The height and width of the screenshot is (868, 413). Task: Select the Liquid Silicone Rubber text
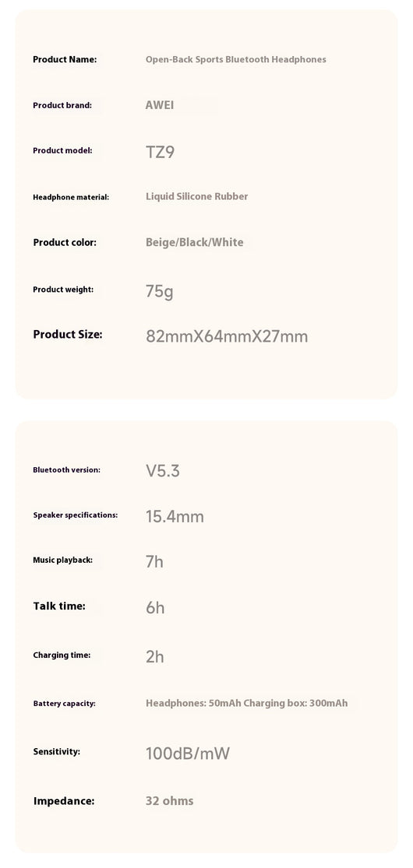point(197,196)
